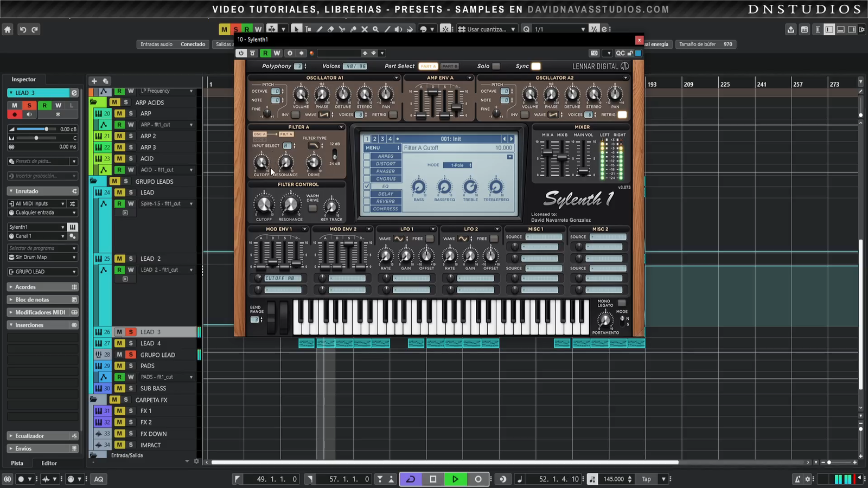Mute the SUB BASS track
868x488 pixels.
tap(119, 388)
